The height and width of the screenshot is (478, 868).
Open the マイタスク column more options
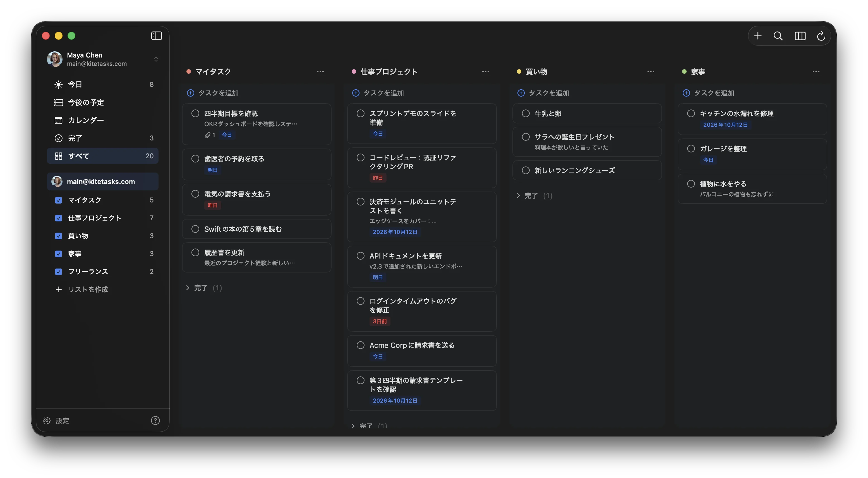click(x=320, y=71)
